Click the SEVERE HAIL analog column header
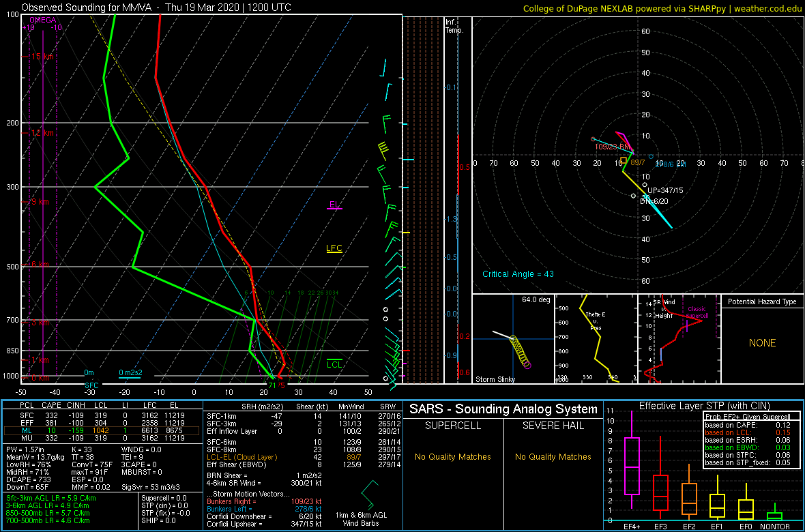Viewport: 805px width, 532px height. [x=553, y=426]
